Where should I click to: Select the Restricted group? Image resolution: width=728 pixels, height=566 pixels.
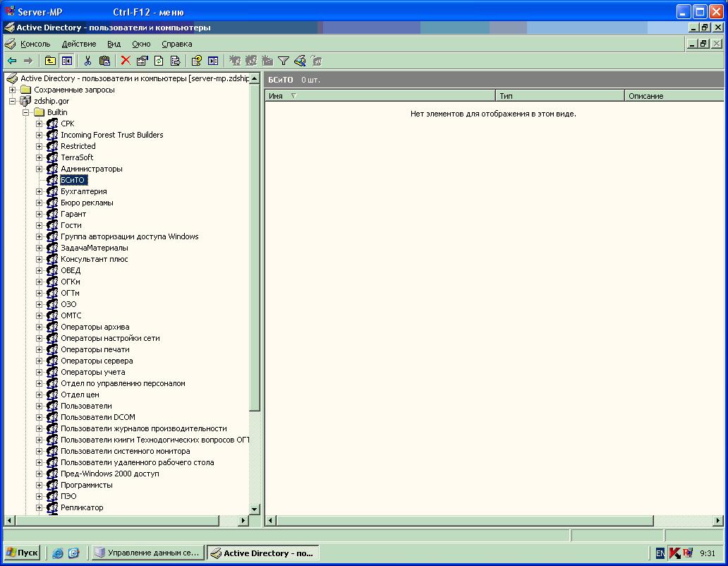click(x=78, y=146)
